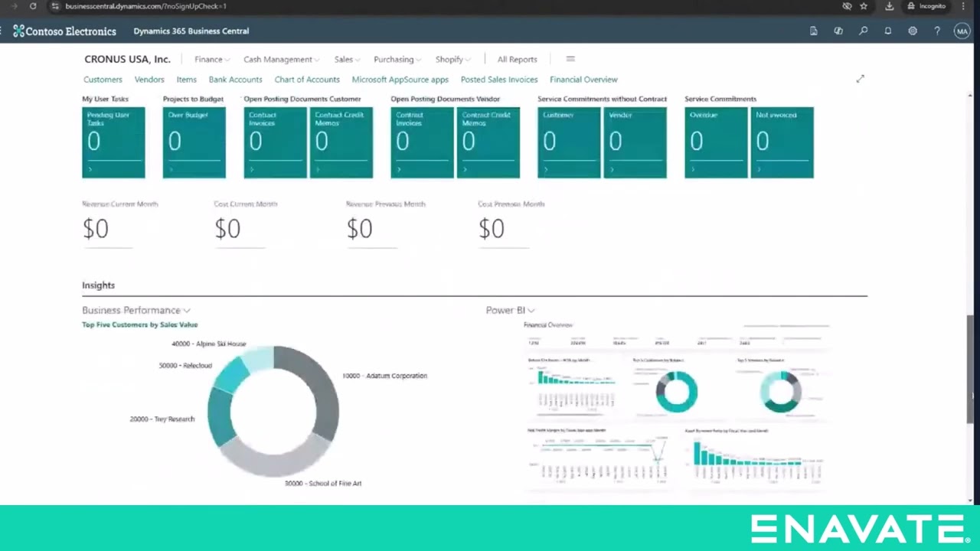Open the help question mark icon
The width and height of the screenshot is (980, 551).
[937, 31]
